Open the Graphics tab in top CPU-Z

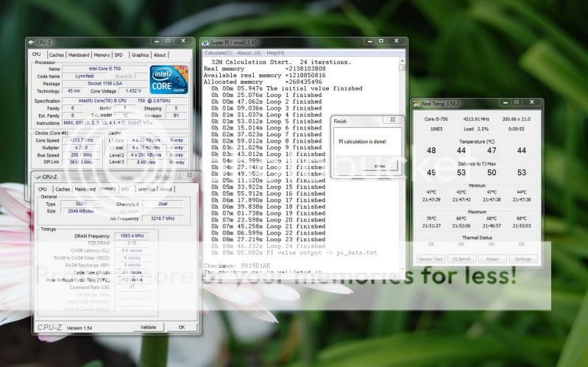(140, 54)
